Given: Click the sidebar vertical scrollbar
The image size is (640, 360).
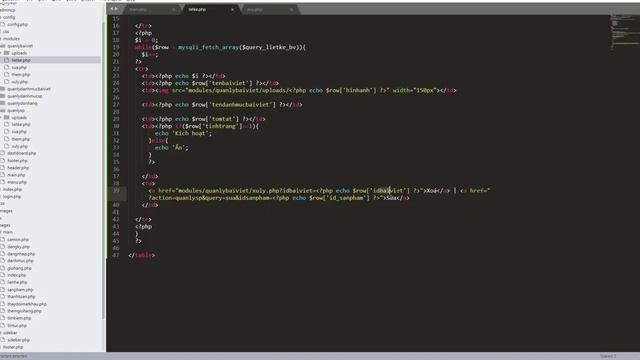Looking at the screenshot, I should pyautogui.click(x=103, y=171).
